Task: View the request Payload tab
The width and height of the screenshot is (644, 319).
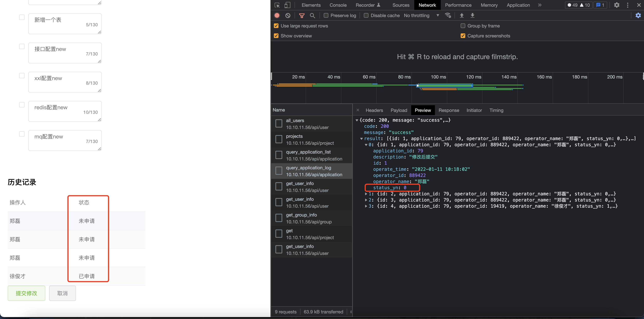Action: (399, 110)
